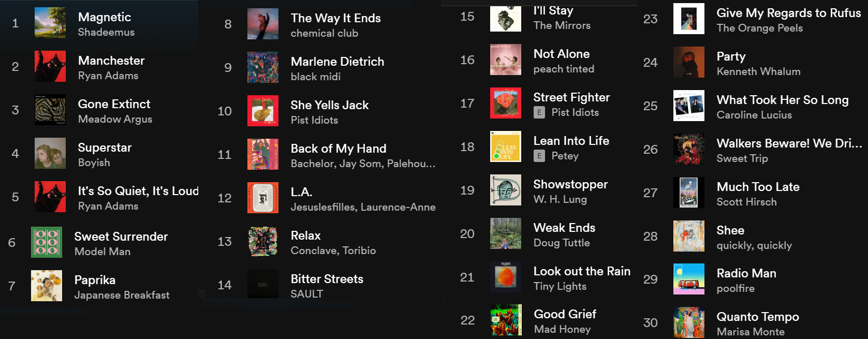Go to artist Japanese Breakfast
The image size is (868, 339).
(x=122, y=295)
